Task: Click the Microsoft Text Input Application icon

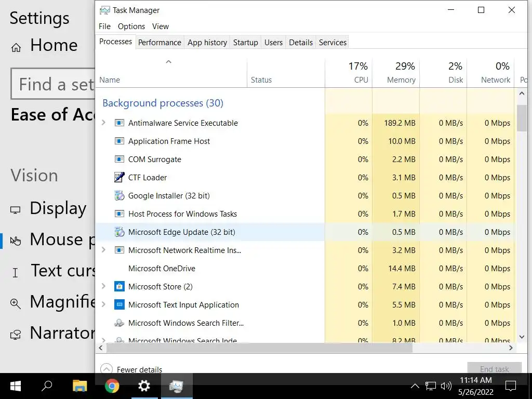Action: click(x=119, y=304)
